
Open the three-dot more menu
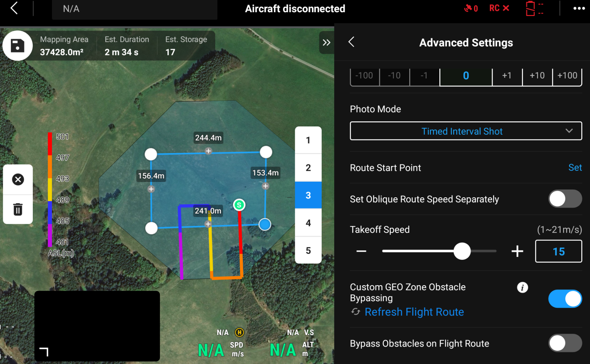[579, 8]
